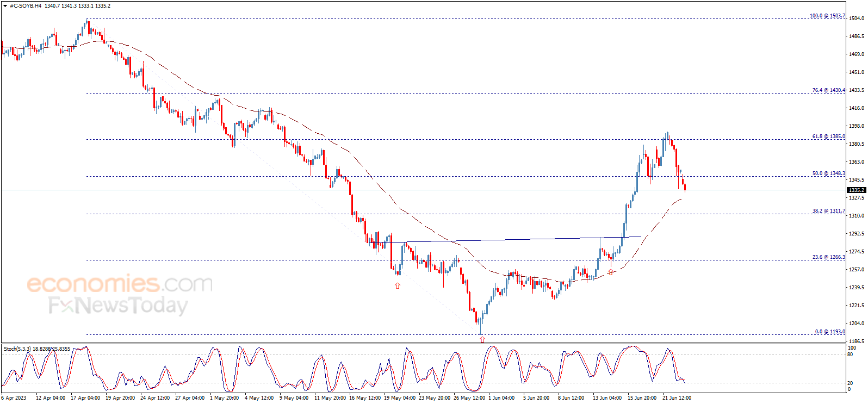Select the 61.8 @ 1385.0 Fibonacci label
The image size is (868, 404).
pyautogui.click(x=829, y=136)
